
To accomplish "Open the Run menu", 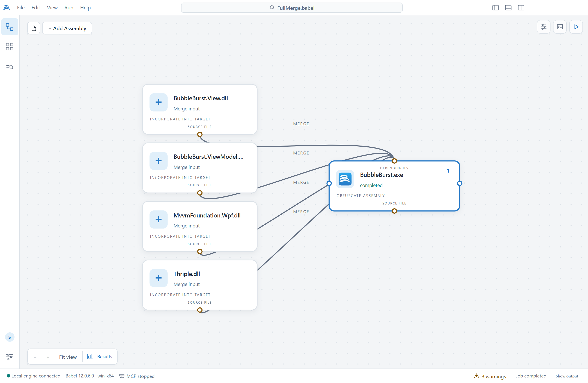I will coord(69,8).
